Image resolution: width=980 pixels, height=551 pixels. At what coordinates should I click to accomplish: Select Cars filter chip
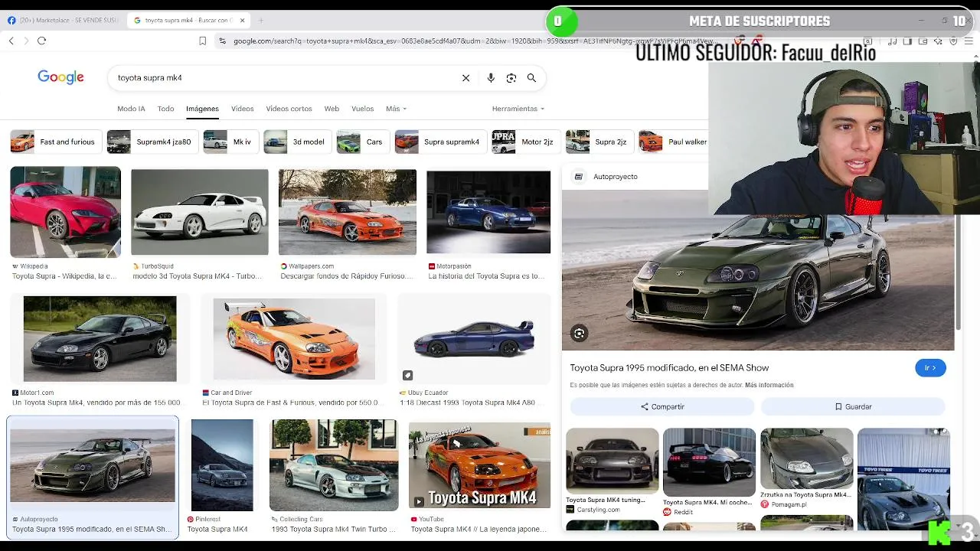pyautogui.click(x=361, y=142)
